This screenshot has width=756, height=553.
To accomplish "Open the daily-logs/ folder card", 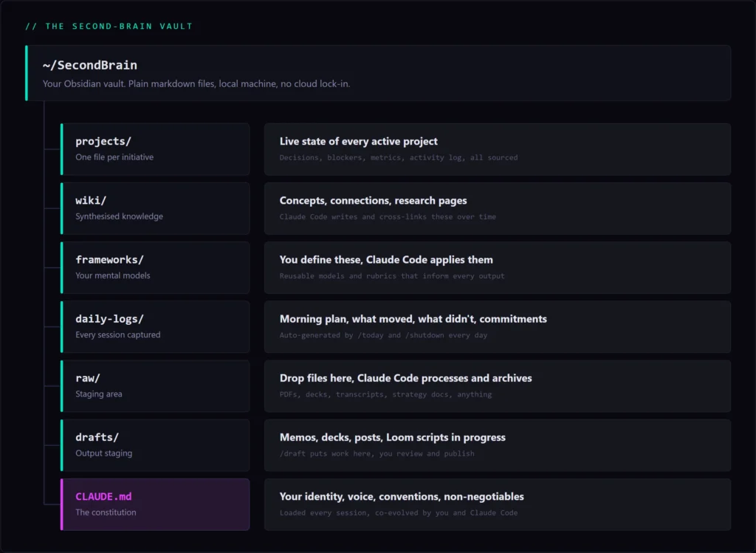I will click(155, 327).
